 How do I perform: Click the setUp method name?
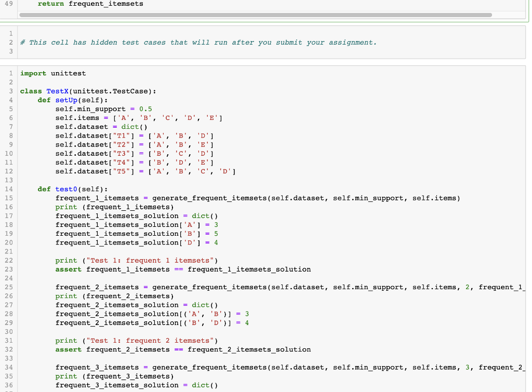(65, 100)
